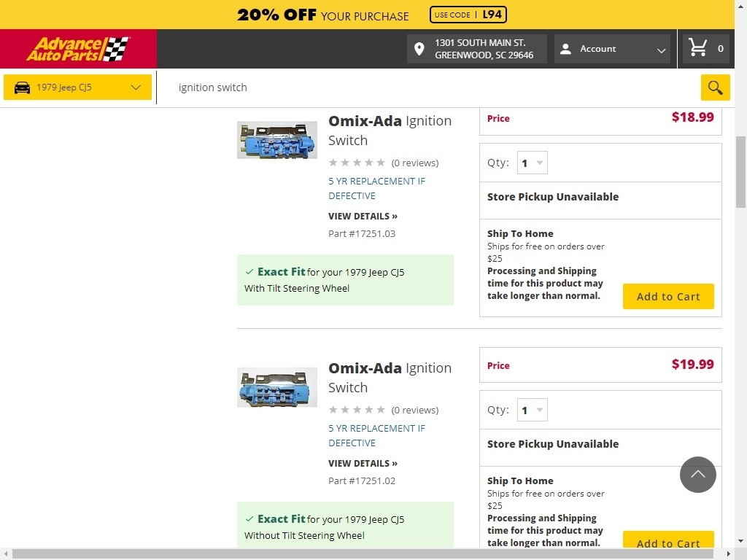Click the Account person icon
Image resolution: width=747 pixels, height=560 pixels.
pos(565,49)
